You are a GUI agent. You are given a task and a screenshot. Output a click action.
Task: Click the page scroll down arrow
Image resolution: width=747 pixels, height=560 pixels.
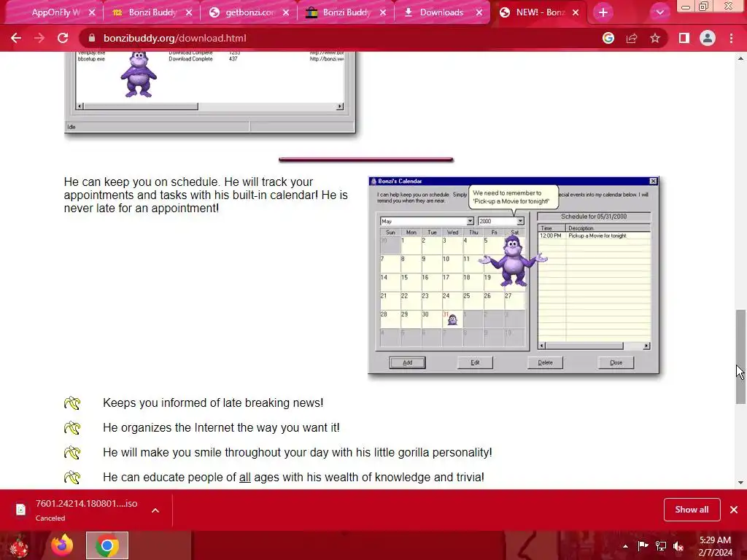(x=740, y=483)
